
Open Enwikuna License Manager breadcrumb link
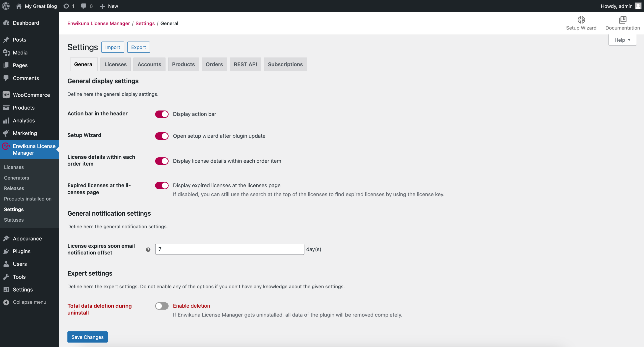click(99, 23)
